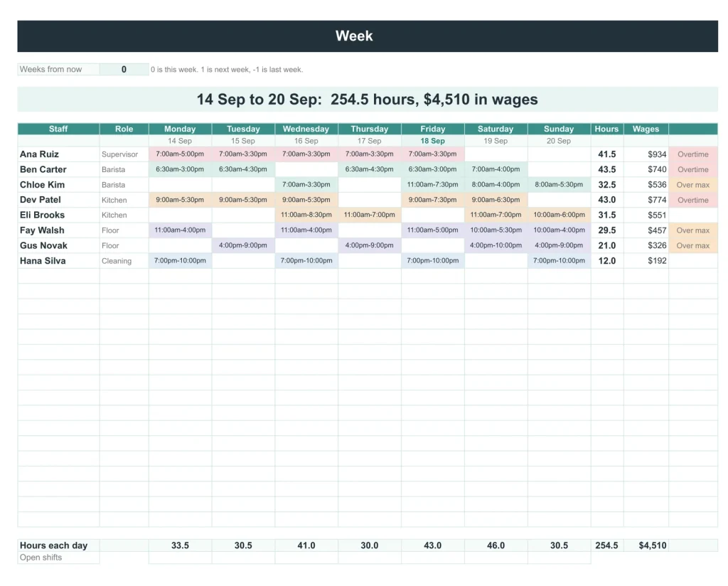Click the highlighted 18 Sep date cell
Screen dimensions: 728x586
433,141
